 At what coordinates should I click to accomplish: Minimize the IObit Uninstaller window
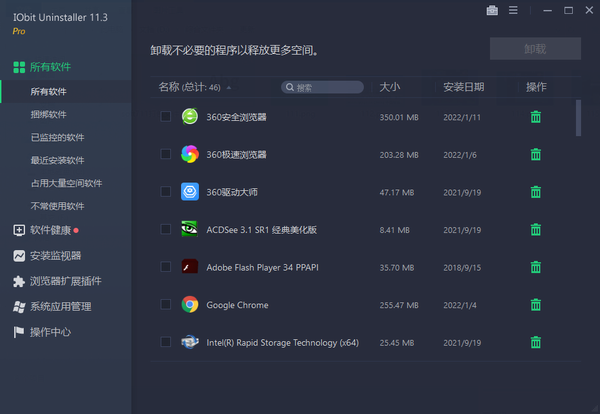tap(548, 10)
